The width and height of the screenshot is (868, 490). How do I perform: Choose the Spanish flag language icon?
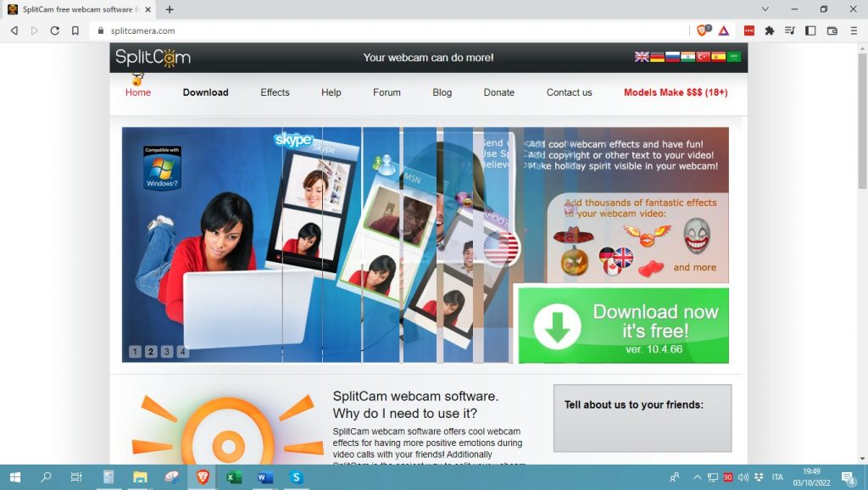(718, 57)
